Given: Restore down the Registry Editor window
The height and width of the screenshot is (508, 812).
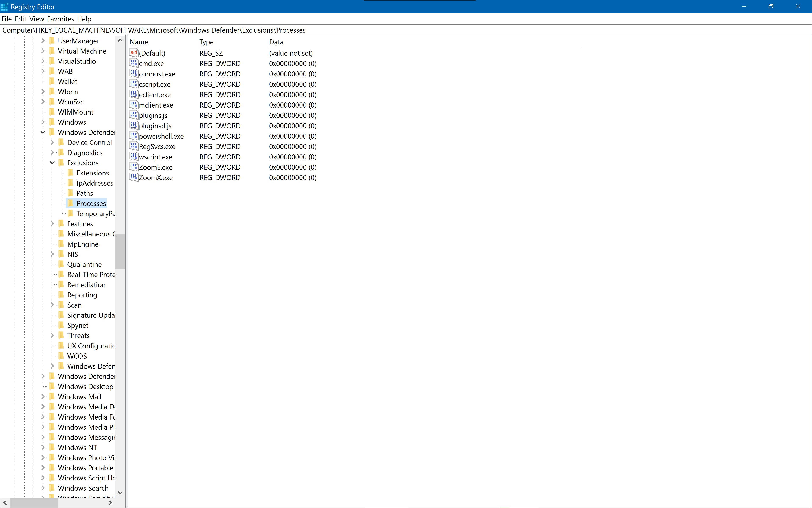Looking at the screenshot, I should click(x=771, y=6).
